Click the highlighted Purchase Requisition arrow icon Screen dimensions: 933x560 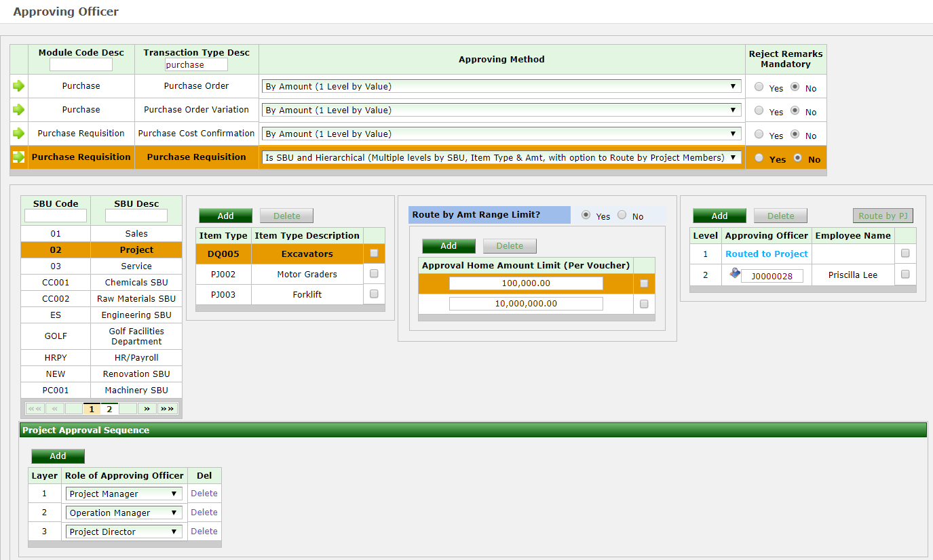pyautogui.click(x=18, y=157)
